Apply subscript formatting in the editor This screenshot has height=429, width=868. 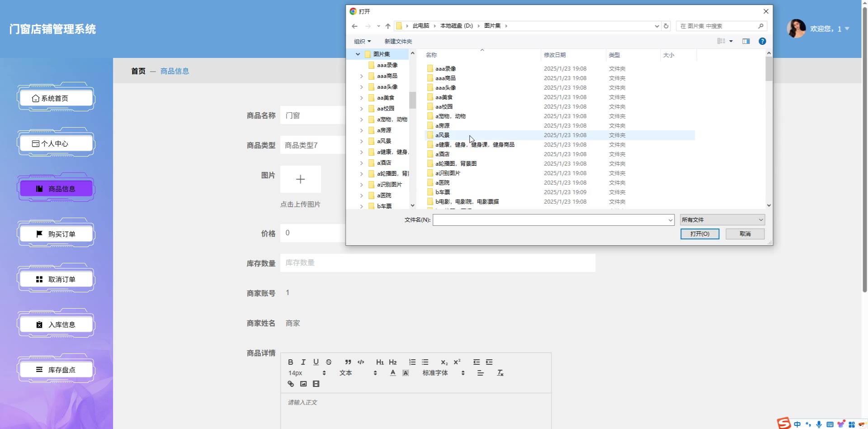click(x=444, y=362)
